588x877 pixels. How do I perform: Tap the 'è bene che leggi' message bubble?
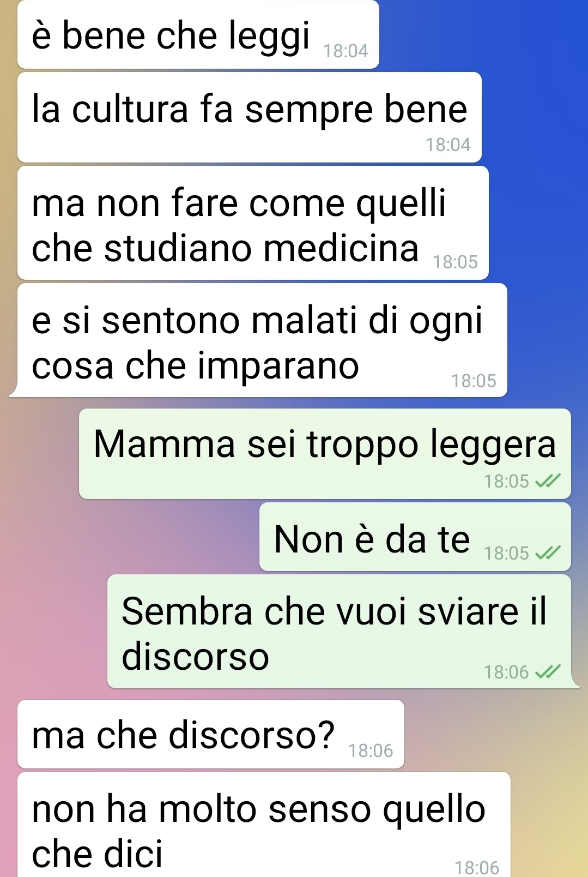(198, 35)
